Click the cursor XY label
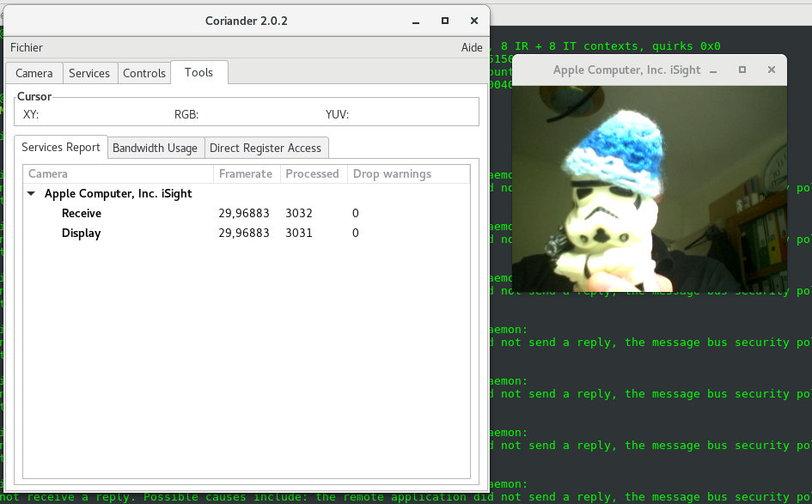 pyautogui.click(x=31, y=114)
